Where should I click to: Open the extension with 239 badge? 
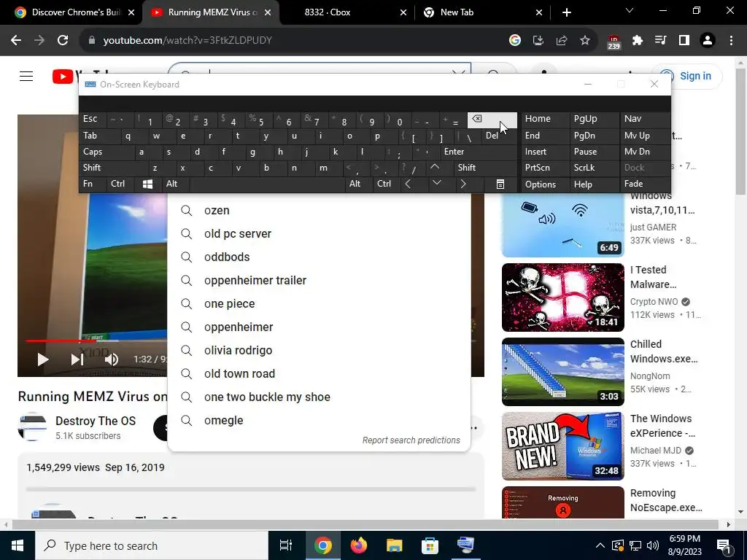614,42
